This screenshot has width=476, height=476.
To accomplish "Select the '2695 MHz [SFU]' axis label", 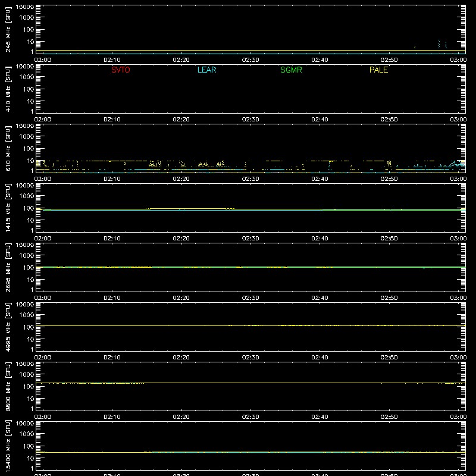I will click(x=8, y=267).
